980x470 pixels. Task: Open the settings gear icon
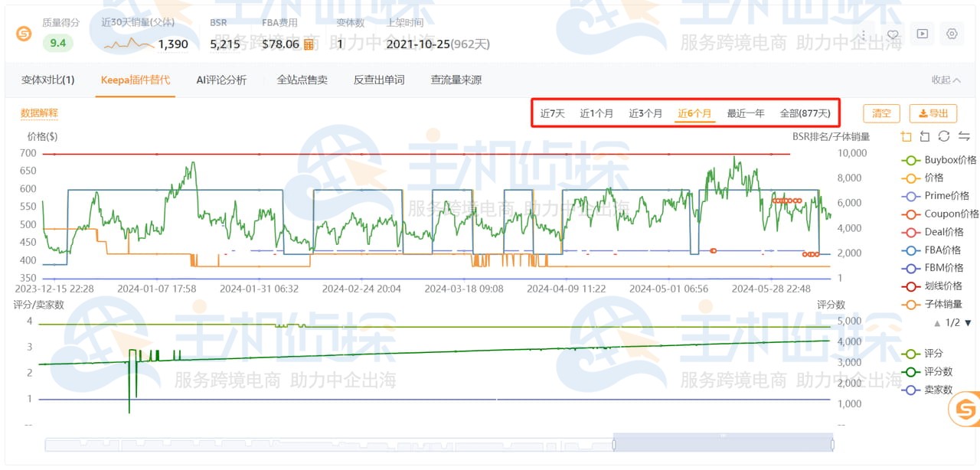(952, 34)
